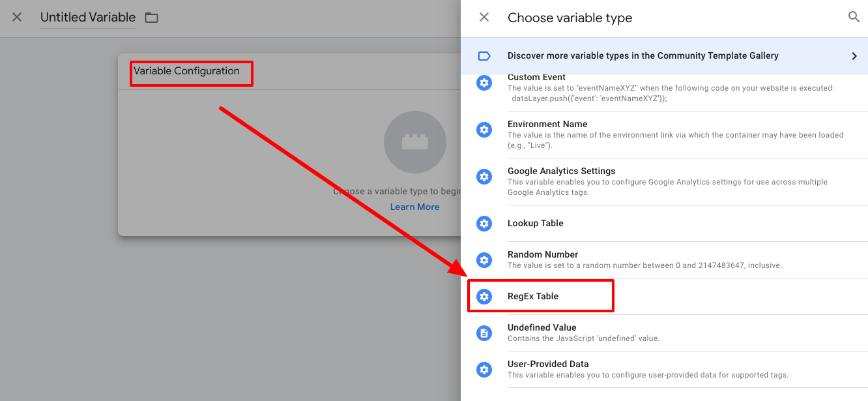Select the Undefined Value document icon
Image resolution: width=868 pixels, height=401 pixels.
point(484,333)
